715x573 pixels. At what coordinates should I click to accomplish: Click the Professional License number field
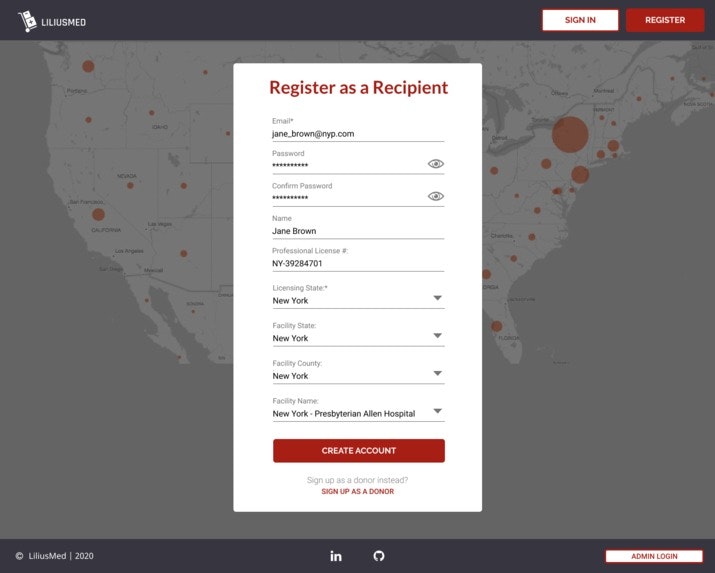358,263
